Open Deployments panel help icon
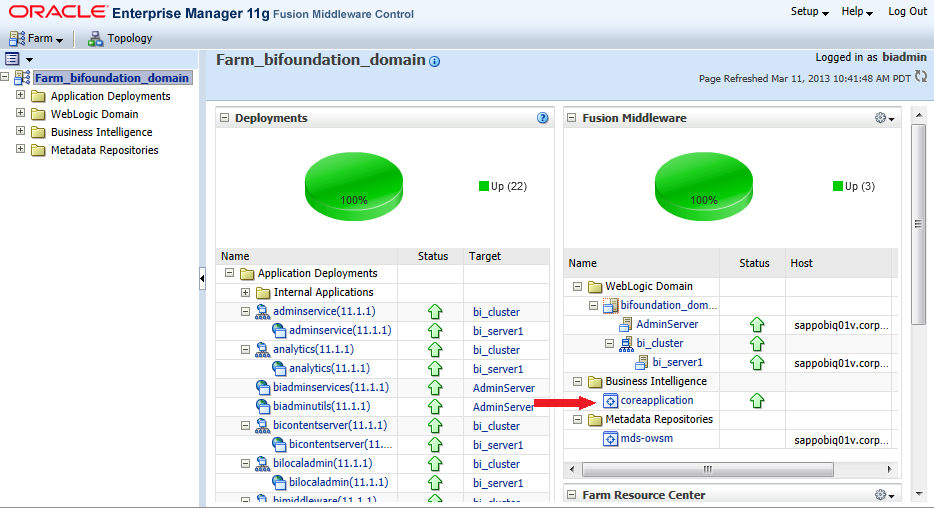The height and width of the screenshot is (509, 934). point(543,118)
